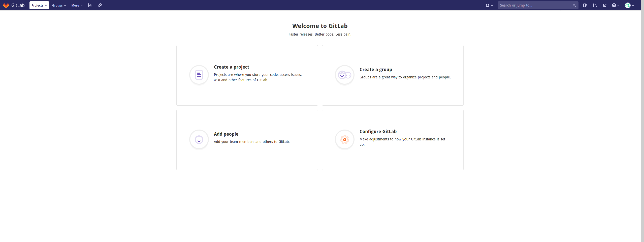Screen dimensions: 644x242
Task: Open the new item plus dropdown
Action: 489,5
